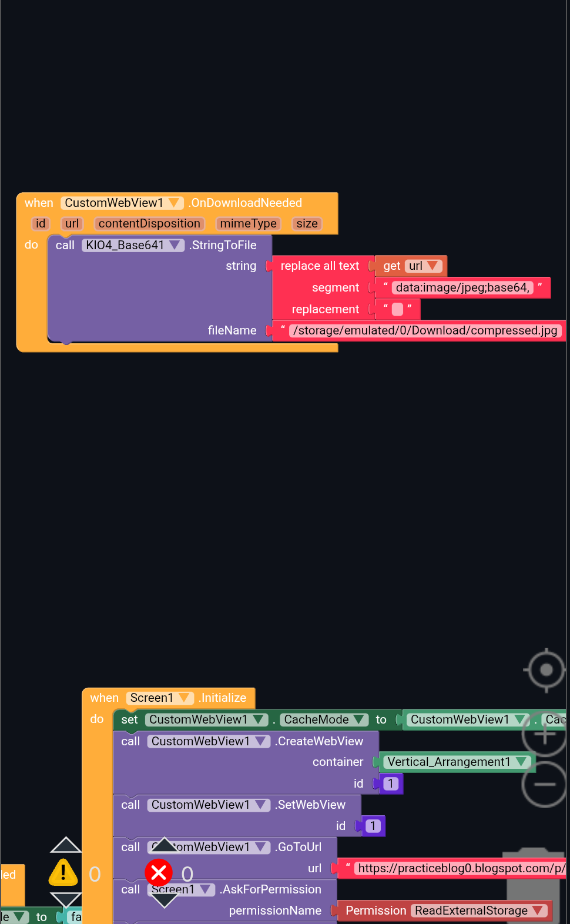This screenshot has width=570, height=924.
Task: Open the CacheMode property dropdown
Action: tap(359, 719)
